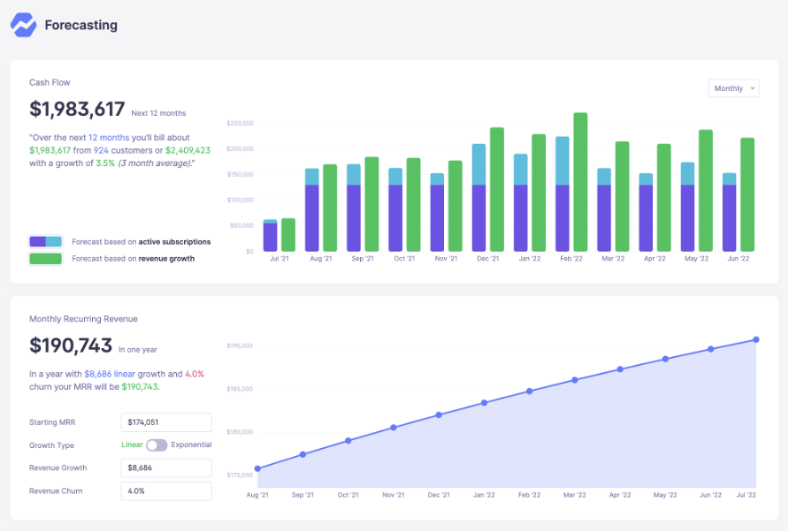The height and width of the screenshot is (532, 789).
Task: Click the Starting MRR input field
Action: (165, 422)
